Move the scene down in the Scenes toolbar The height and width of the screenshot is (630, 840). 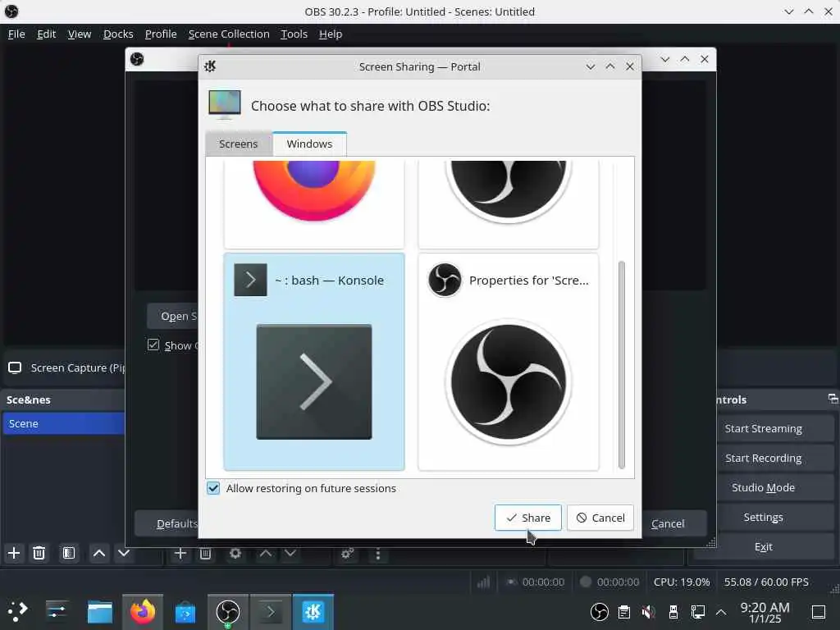(x=124, y=553)
